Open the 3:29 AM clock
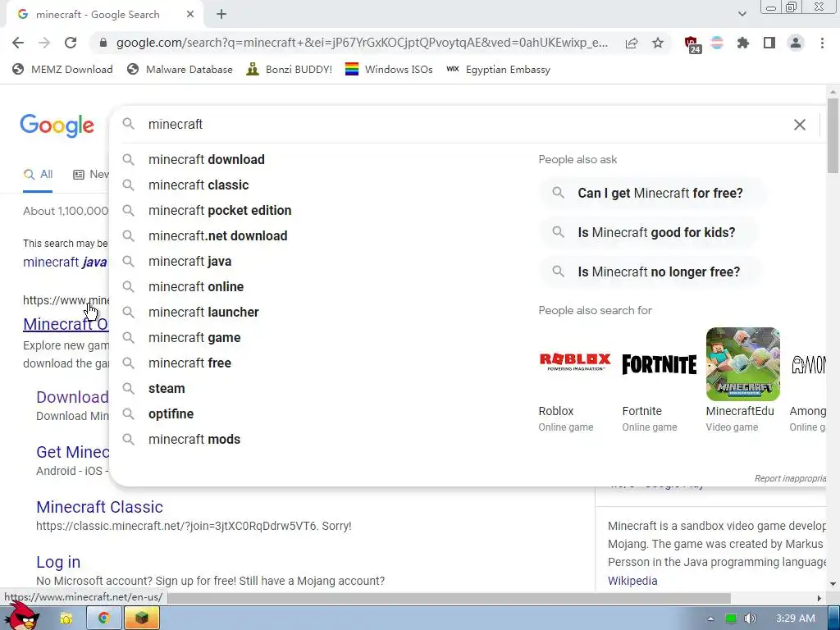The width and height of the screenshot is (840, 630). pyautogui.click(x=796, y=619)
